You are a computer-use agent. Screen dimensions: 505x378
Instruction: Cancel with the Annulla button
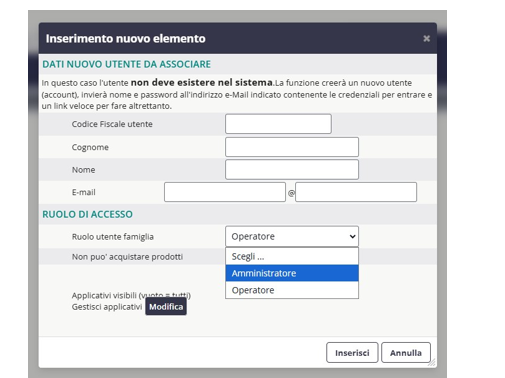(406, 353)
